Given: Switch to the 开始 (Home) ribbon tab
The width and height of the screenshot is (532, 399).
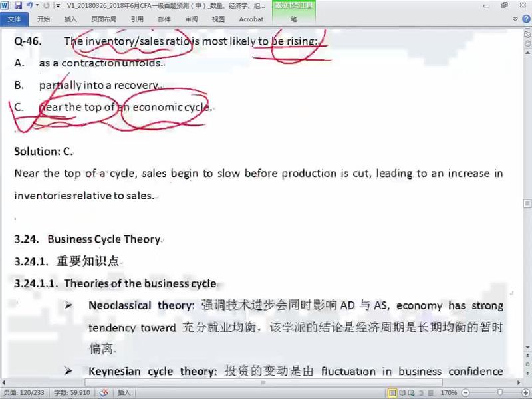Looking at the screenshot, I should coord(43,19).
